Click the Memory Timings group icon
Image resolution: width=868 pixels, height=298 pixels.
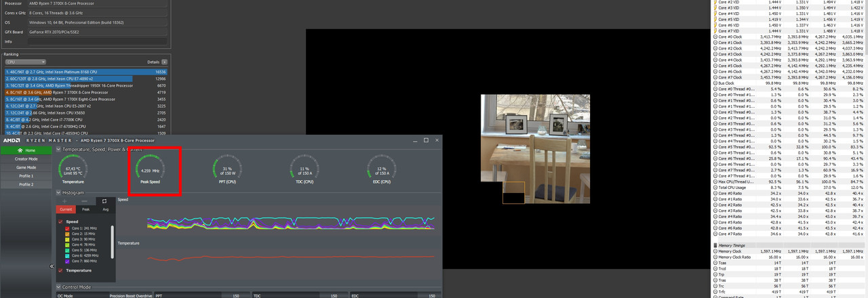coord(715,244)
